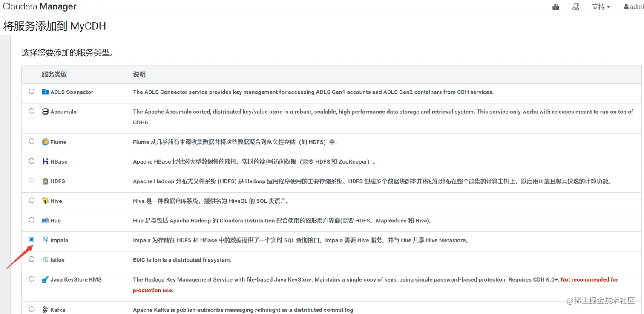Click the Hue description text
Image resolution: width=644 pixels, height=314 pixels.
[x=283, y=221]
